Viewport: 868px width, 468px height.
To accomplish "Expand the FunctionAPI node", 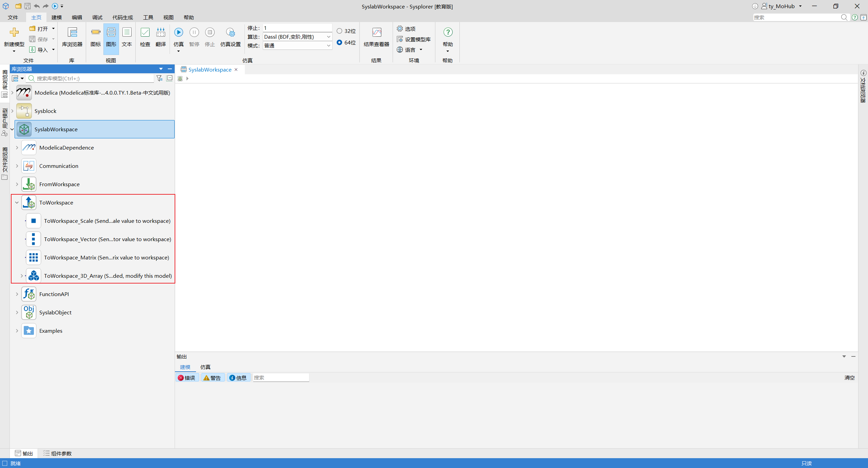I will coord(17,294).
